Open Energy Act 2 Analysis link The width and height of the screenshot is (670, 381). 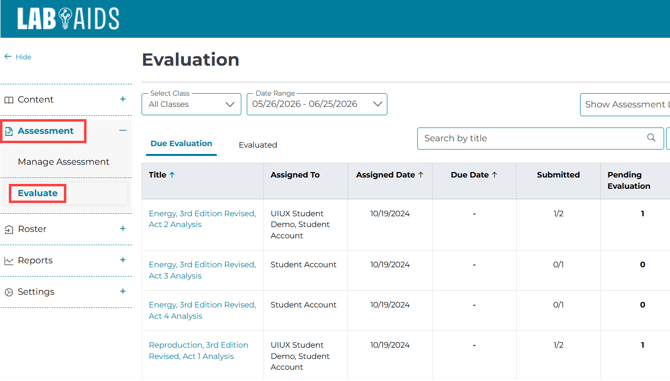203,219
